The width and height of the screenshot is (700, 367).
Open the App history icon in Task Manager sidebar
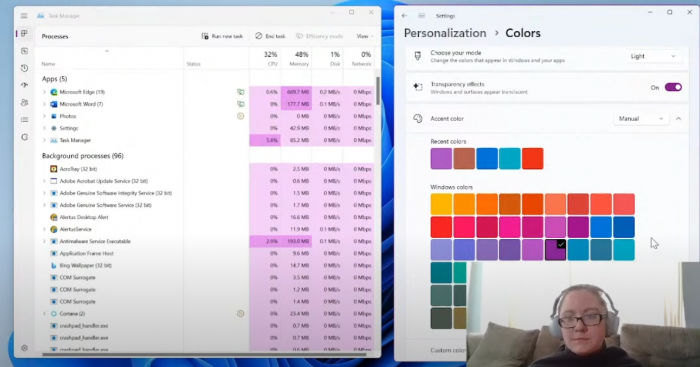[x=24, y=68]
